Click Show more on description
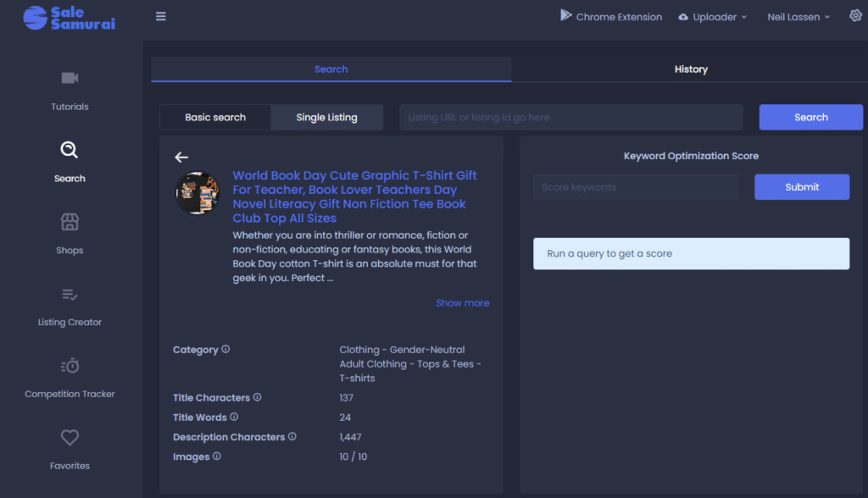The height and width of the screenshot is (498, 868). [462, 303]
